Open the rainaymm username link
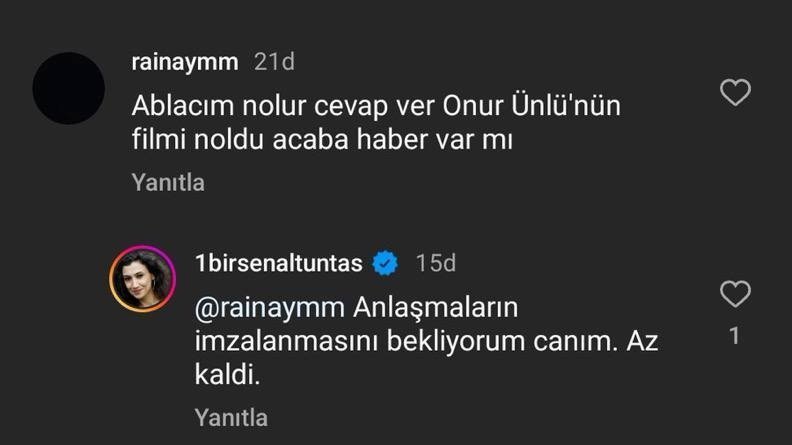The width and height of the screenshot is (792, 445). point(185,62)
